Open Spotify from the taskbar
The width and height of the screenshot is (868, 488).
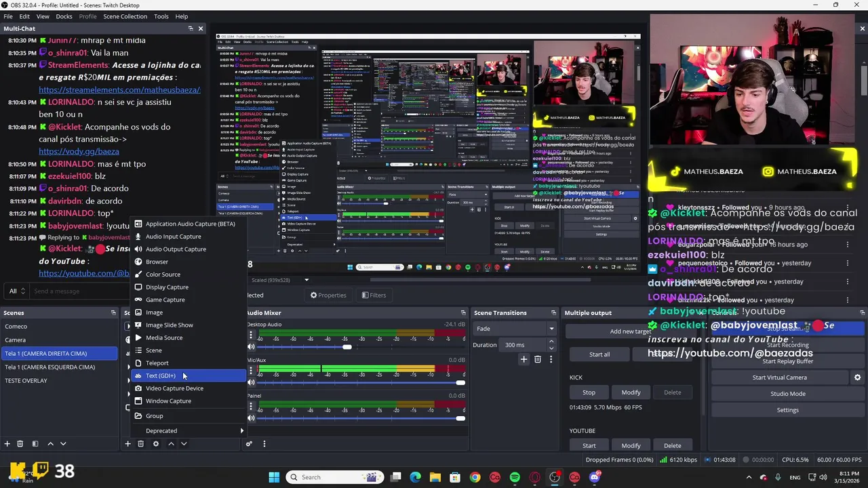pos(515,477)
